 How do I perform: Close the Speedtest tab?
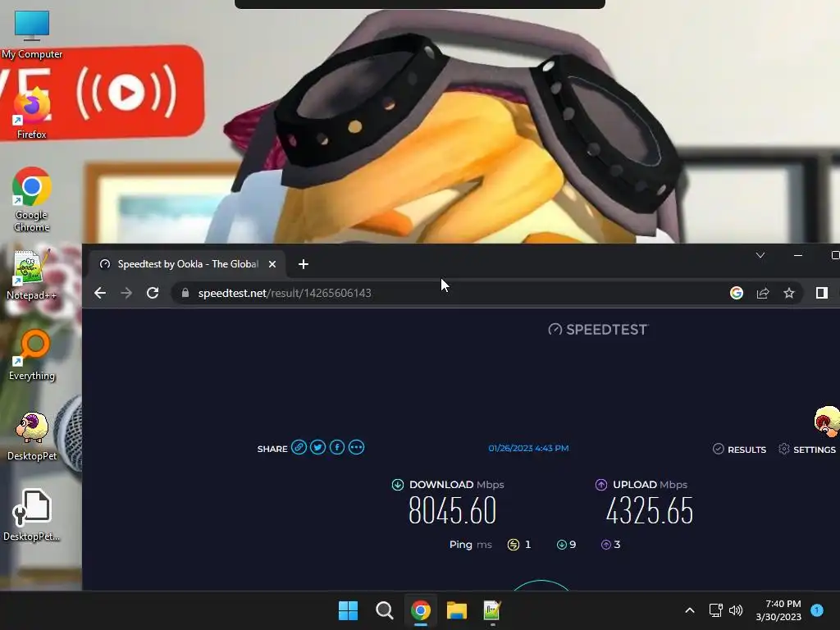[272, 264]
